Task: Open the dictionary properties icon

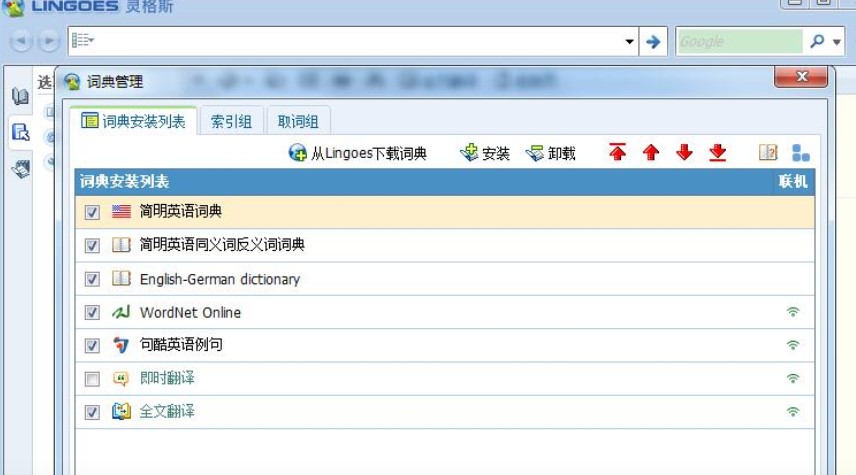Action: click(768, 152)
